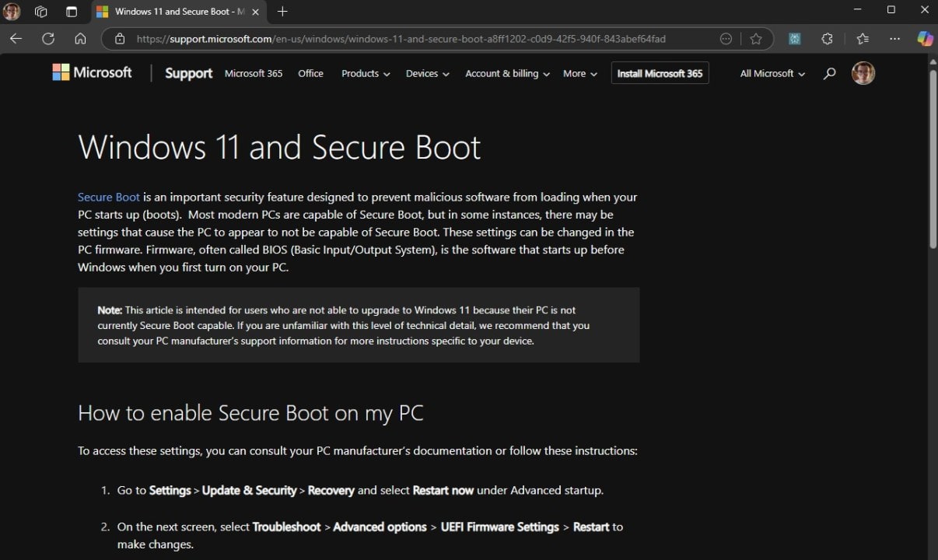Open browser Settings via the ellipsis icon
The height and width of the screenshot is (560, 938).
click(x=894, y=38)
